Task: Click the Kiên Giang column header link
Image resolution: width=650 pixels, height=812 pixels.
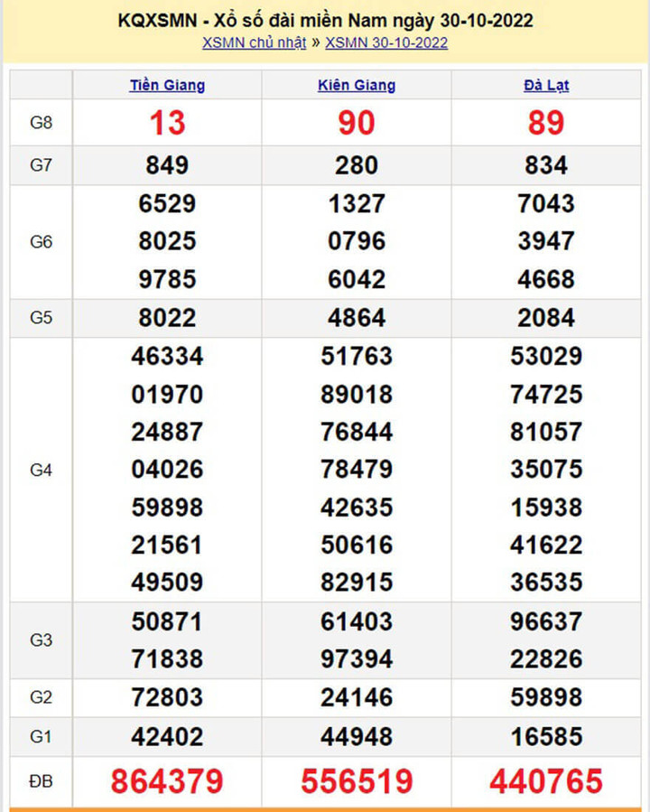Action: coord(357,86)
